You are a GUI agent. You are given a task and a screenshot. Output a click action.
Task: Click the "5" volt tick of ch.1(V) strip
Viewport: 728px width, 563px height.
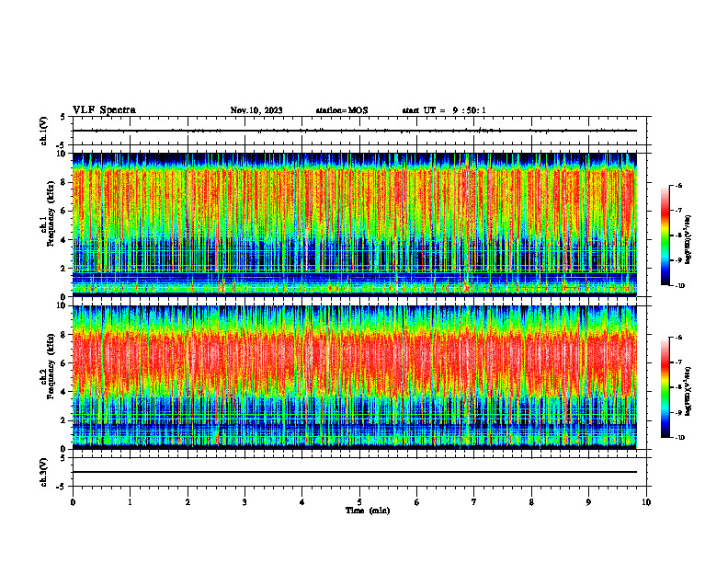[x=64, y=117]
